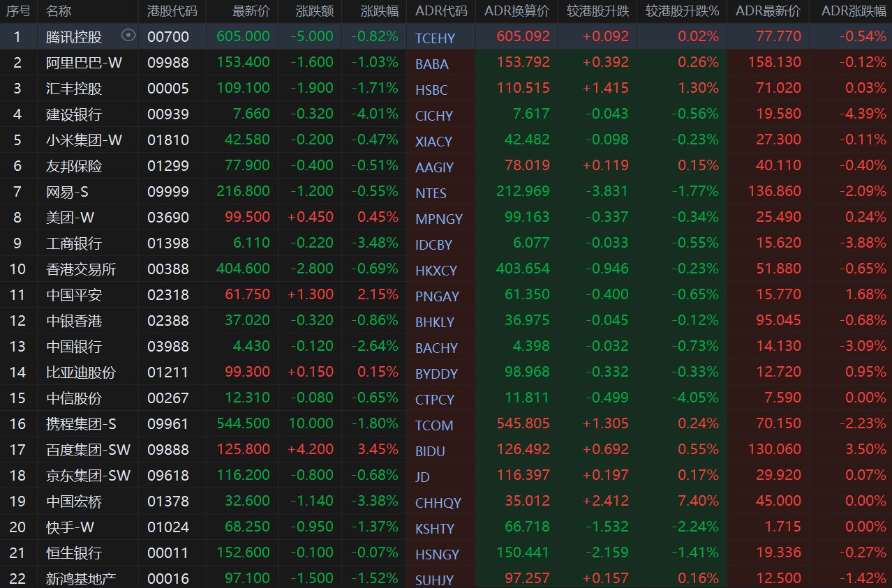
Task: Click the NTES ADR code
Action: tap(431, 193)
